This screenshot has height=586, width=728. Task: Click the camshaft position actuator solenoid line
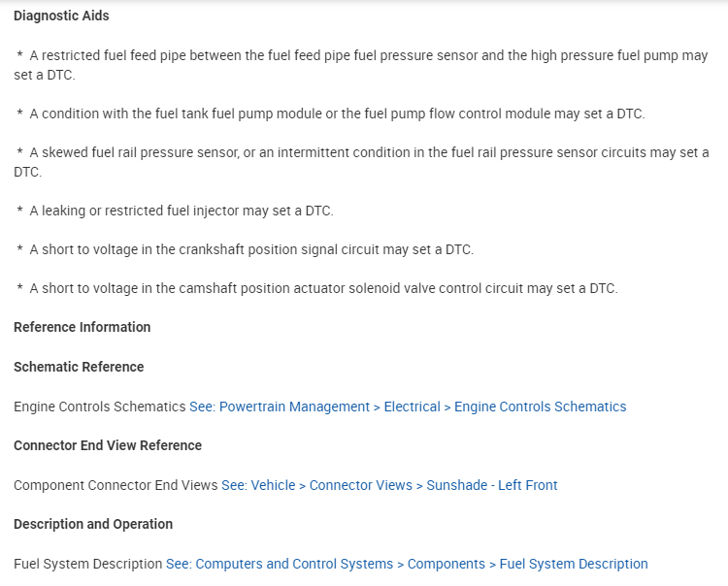(323, 288)
